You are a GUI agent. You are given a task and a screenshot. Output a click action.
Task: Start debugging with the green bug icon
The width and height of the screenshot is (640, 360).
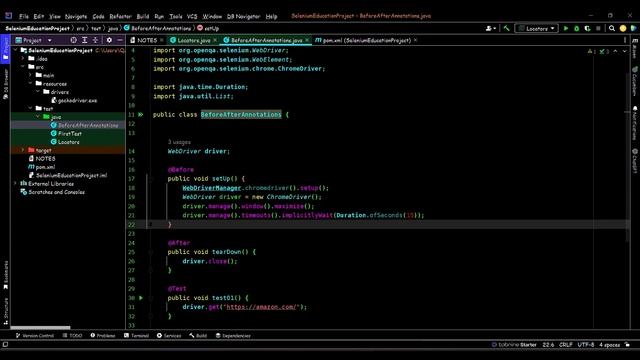(577, 28)
